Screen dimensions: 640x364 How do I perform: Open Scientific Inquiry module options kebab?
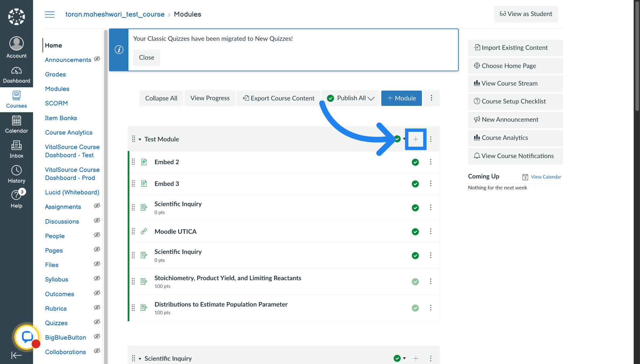(x=431, y=358)
